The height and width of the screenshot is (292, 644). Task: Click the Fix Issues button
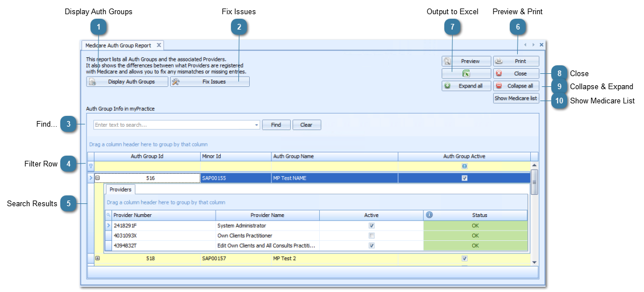[x=210, y=82]
